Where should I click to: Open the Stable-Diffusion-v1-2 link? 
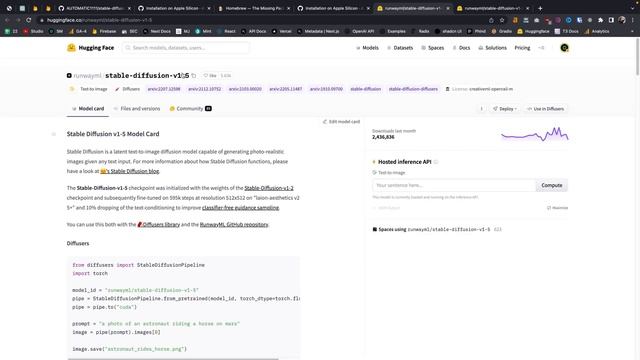(x=269, y=188)
